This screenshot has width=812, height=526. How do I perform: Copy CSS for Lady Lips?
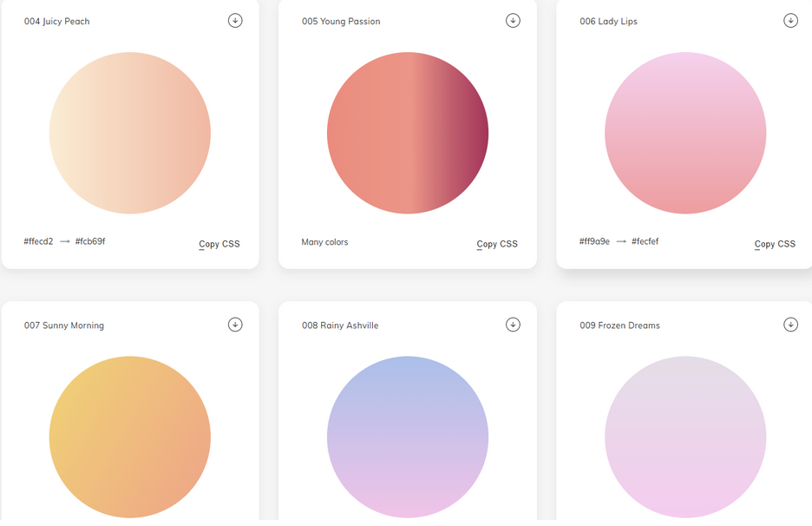click(775, 244)
